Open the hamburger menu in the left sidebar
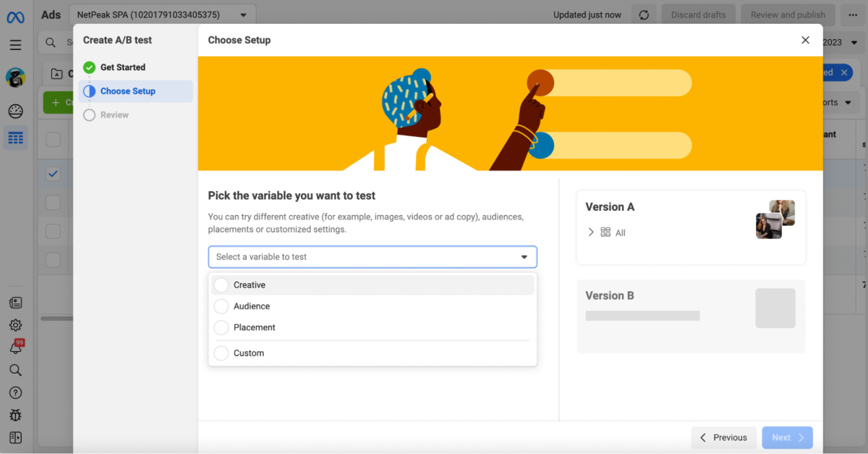 (x=15, y=45)
